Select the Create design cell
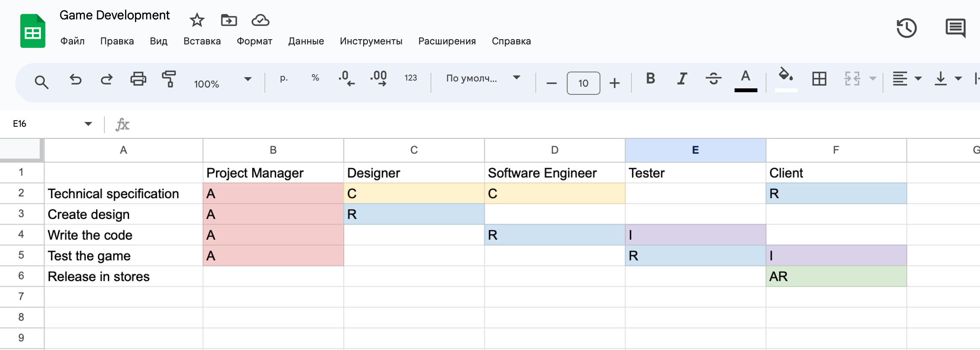The width and height of the screenshot is (980, 350). point(123,214)
